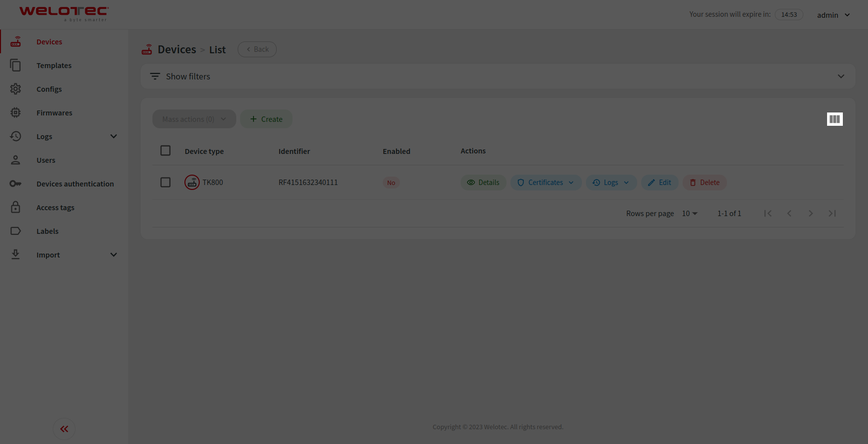
Task: Expand the Logs submenu chevron in the sidebar
Action: click(x=113, y=136)
